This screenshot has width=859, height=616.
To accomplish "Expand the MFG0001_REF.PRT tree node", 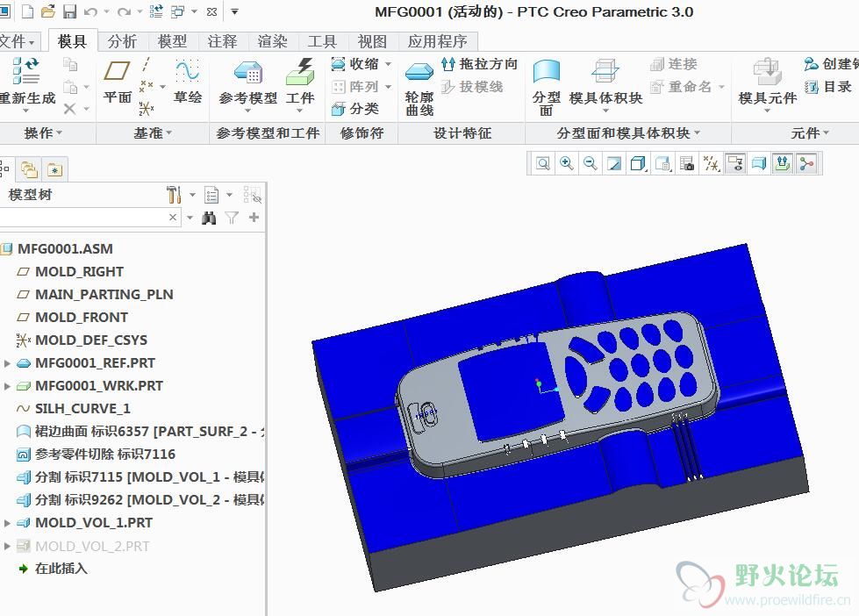I will pyautogui.click(x=7, y=363).
